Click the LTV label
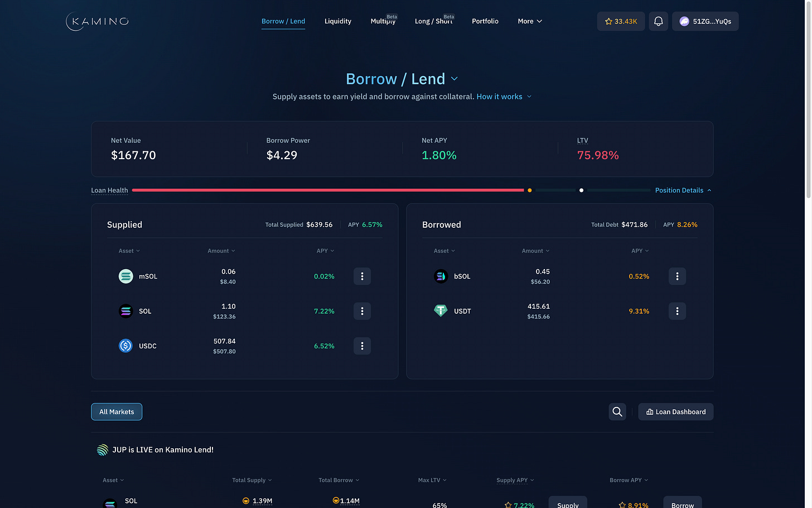 (x=583, y=141)
